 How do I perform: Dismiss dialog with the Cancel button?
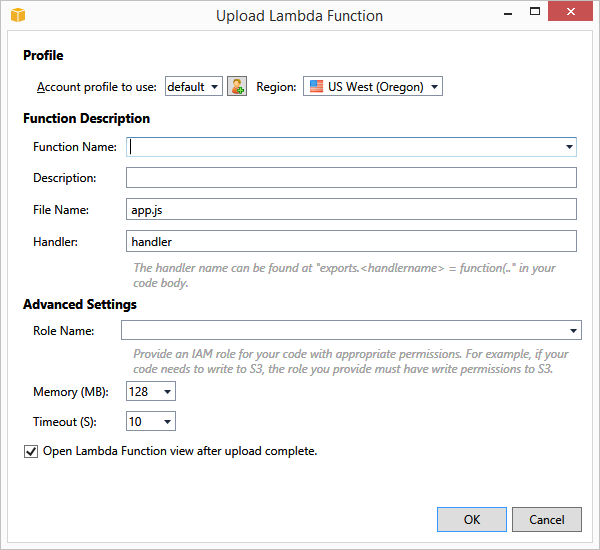pyautogui.click(x=547, y=519)
